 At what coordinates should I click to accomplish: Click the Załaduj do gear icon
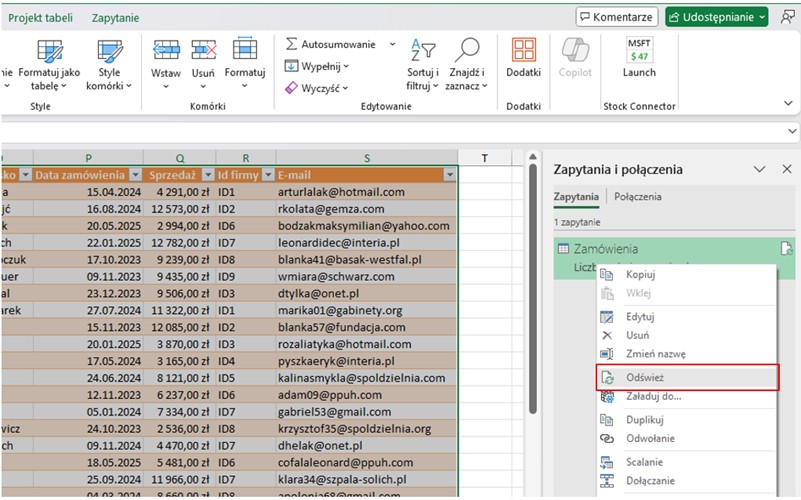pos(607,397)
